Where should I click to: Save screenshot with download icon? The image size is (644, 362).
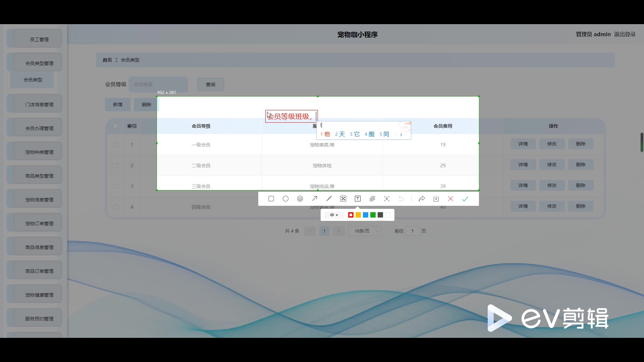point(436,199)
